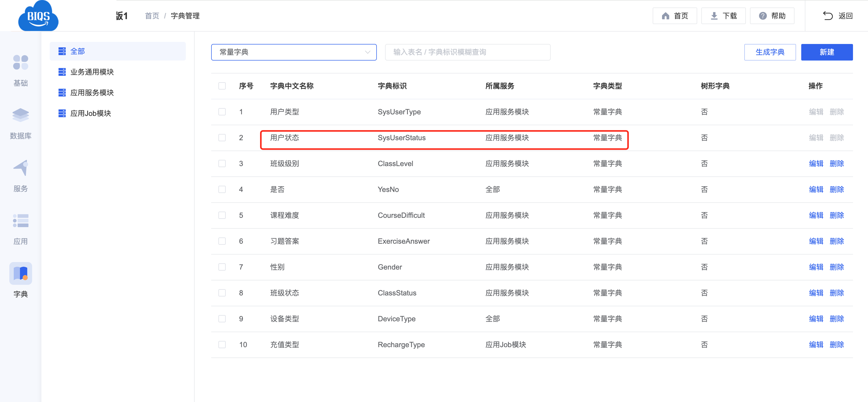The image size is (868, 402).
Task: Check the checkbox for row 充值类型
Action: click(222, 345)
